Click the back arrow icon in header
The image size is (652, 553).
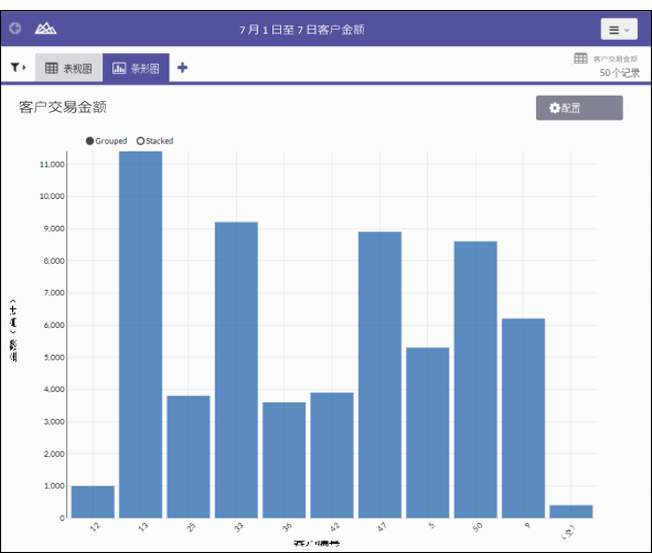[x=15, y=29]
